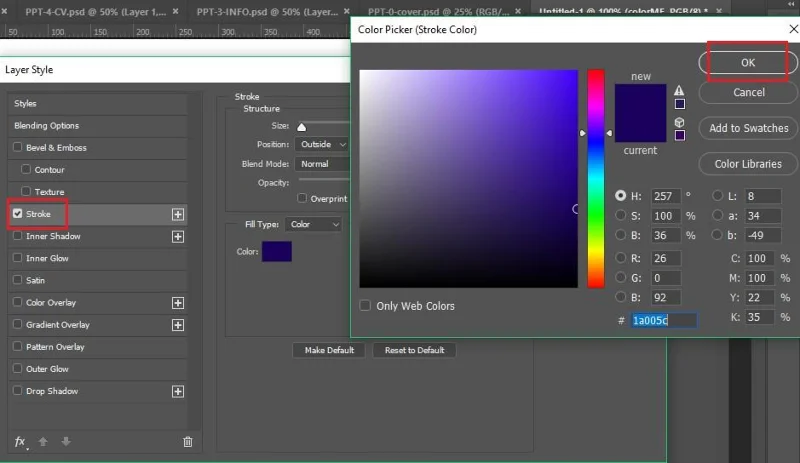This screenshot has width=800, height=463.
Task: Switch to PPT-0-cover.psd document tab
Action: point(438,11)
